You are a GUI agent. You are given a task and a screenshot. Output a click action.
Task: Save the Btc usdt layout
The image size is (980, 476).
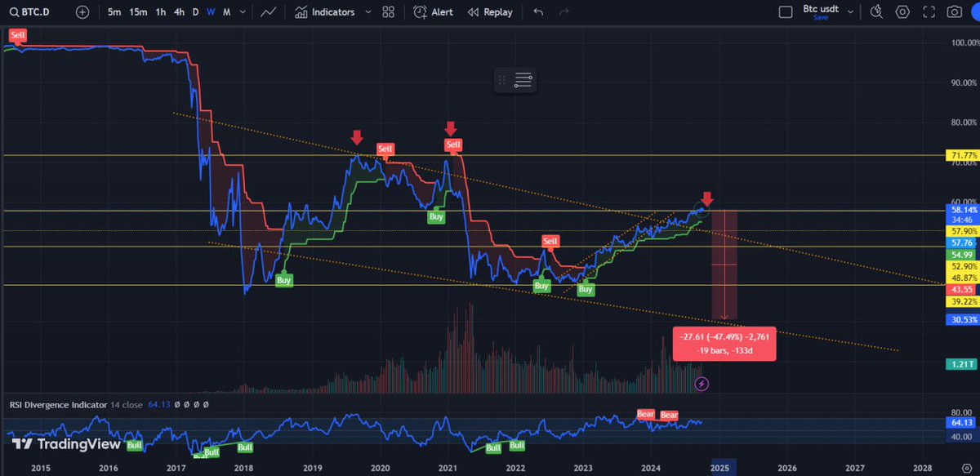click(x=822, y=19)
